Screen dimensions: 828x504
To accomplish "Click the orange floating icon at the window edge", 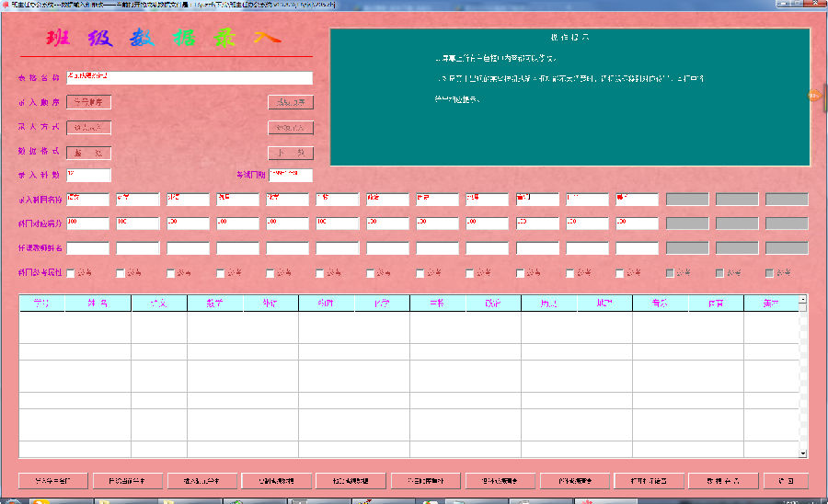I will pyautogui.click(x=814, y=96).
